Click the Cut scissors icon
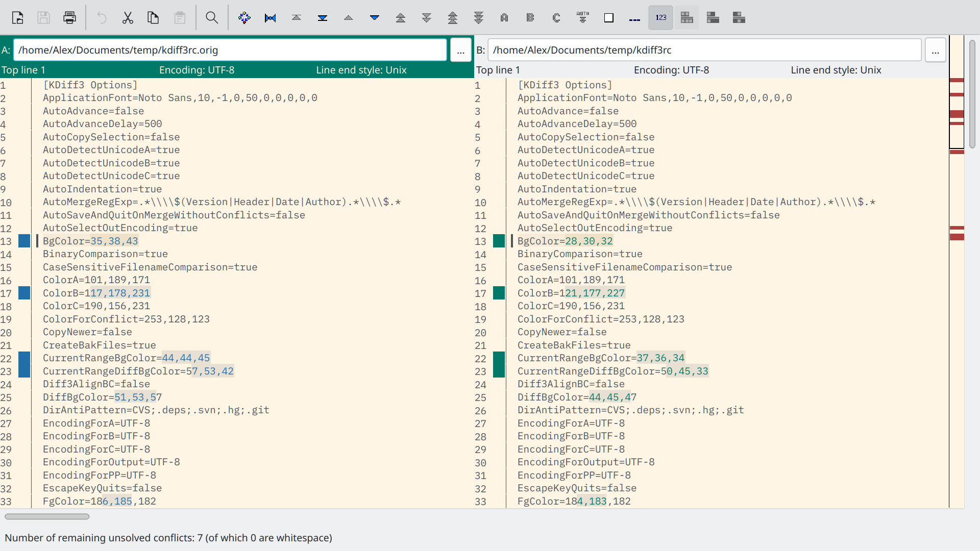Viewport: 980px width, 551px height. (128, 18)
